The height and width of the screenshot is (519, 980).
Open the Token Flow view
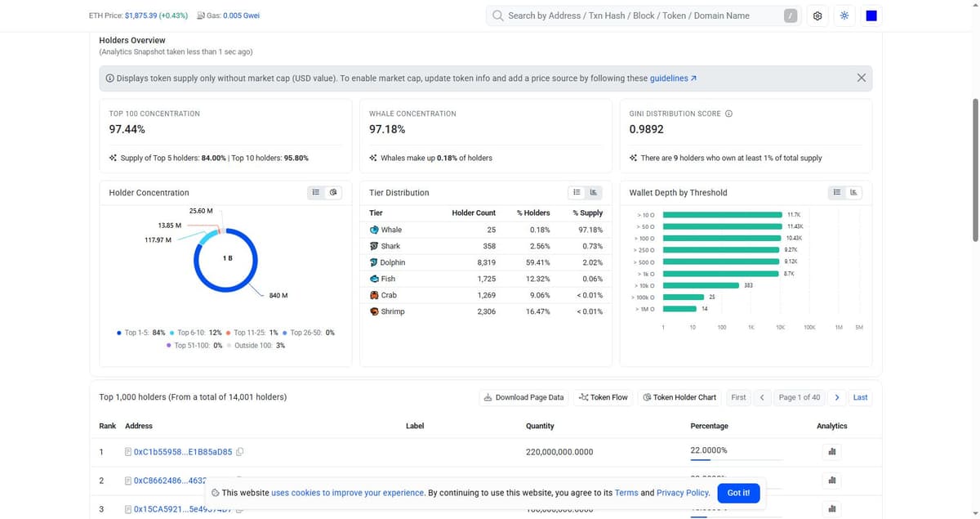click(x=603, y=397)
